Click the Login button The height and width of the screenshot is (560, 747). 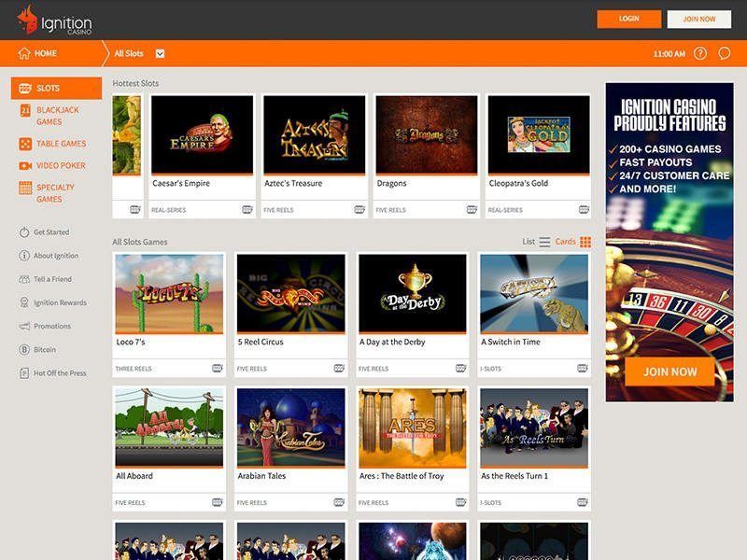coord(628,19)
